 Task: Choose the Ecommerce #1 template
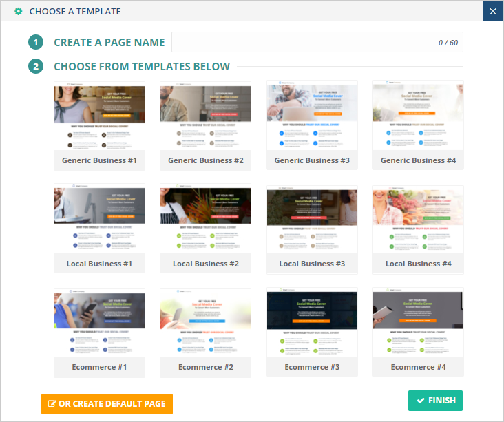(99, 323)
